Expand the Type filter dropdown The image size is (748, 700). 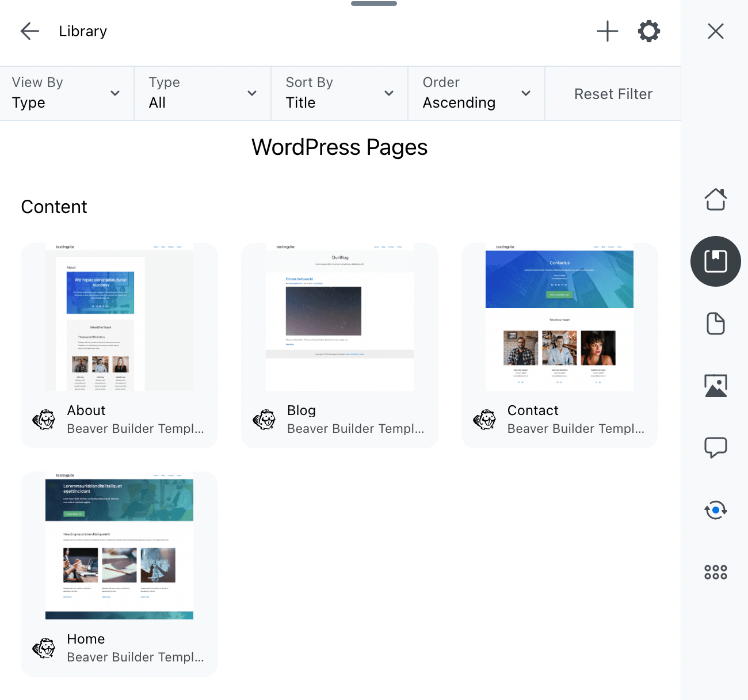[x=203, y=93]
